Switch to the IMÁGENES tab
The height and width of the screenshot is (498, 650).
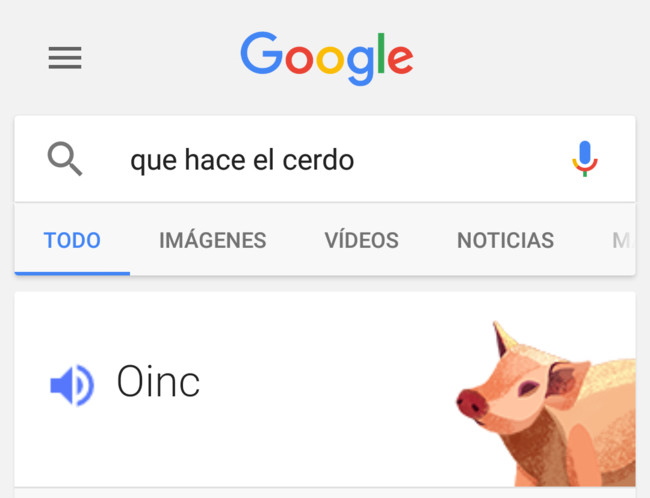212,240
